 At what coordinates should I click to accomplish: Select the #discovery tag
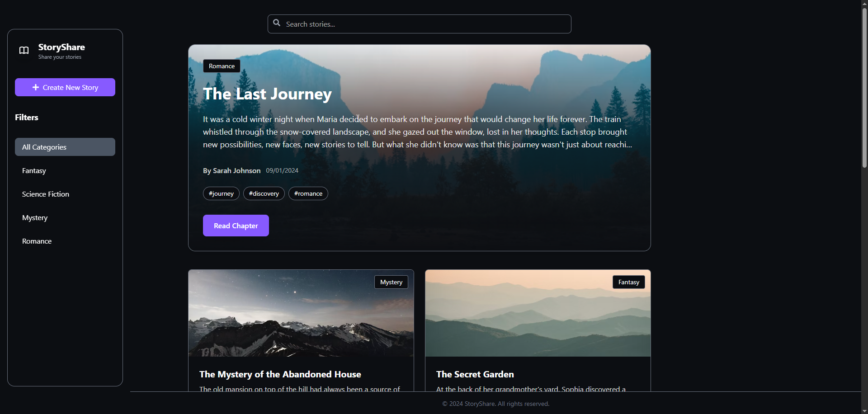(264, 193)
